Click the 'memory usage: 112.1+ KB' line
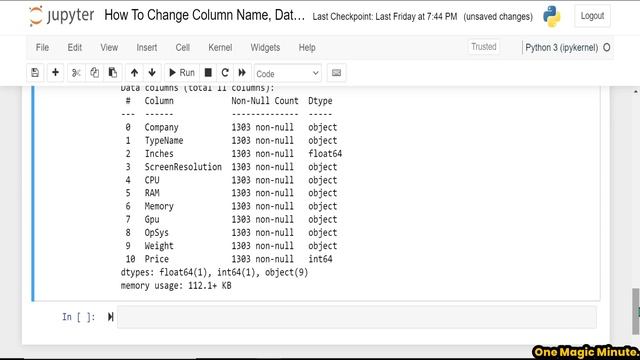The width and height of the screenshot is (640, 360). 176,286
